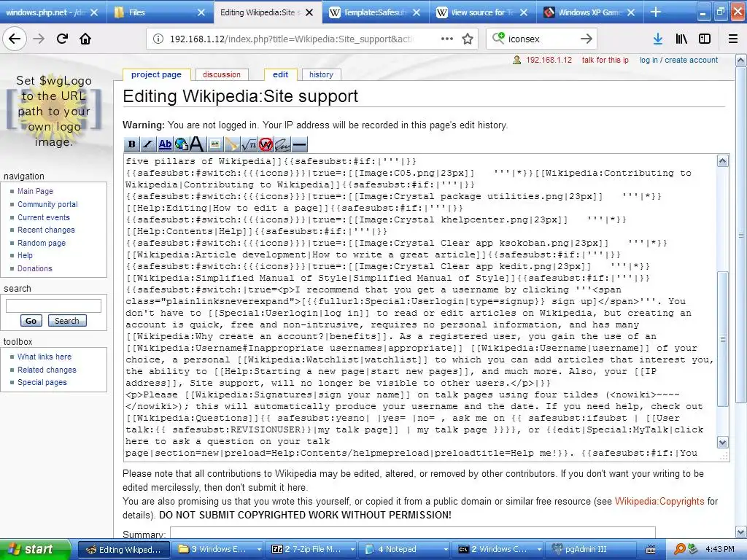The height and width of the screenshot is (560, 747).
Task: Click the Search button in sidebar
Action: point(66,321)
